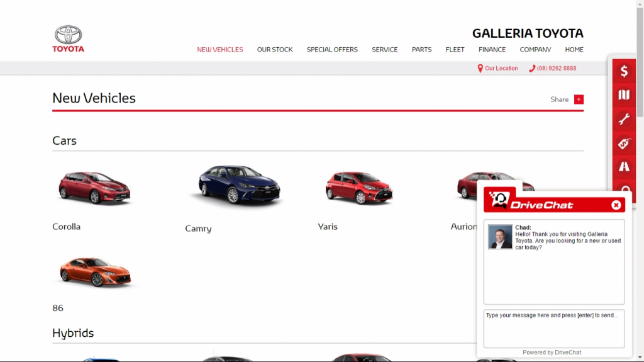
Task: Open the orange 86 car image
Action: 95,272
